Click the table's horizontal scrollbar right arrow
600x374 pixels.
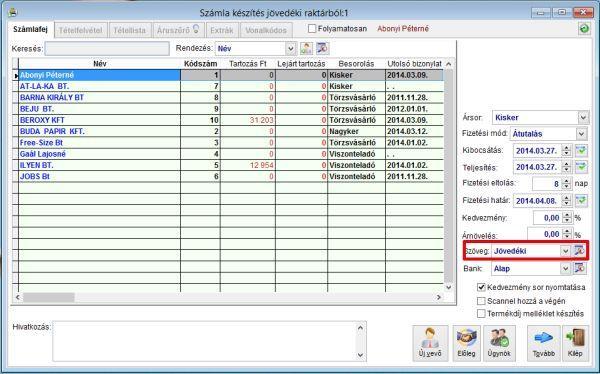click(439, 297)
